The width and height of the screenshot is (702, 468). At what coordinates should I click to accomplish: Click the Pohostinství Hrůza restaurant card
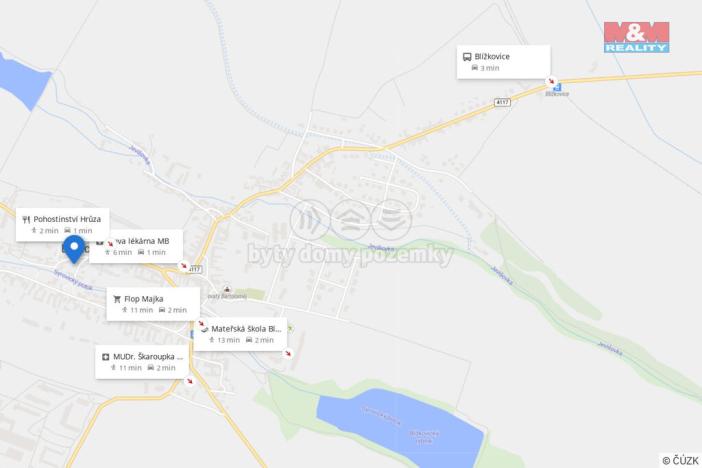[x=63, y=225]
